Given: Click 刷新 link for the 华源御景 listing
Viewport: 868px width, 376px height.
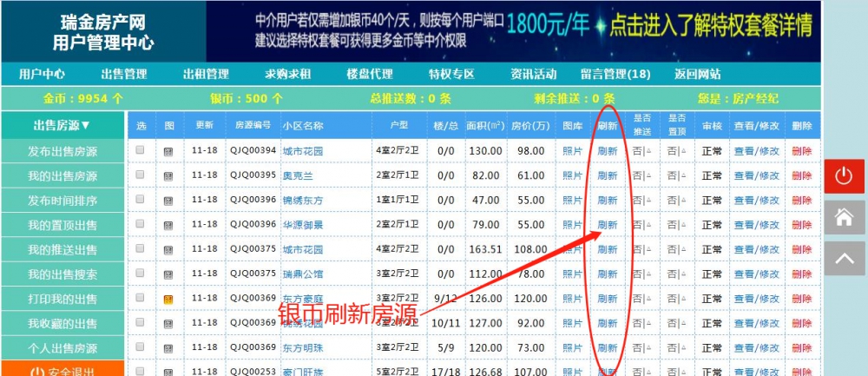Looking at the screenshot, I should tap(608, 225).
